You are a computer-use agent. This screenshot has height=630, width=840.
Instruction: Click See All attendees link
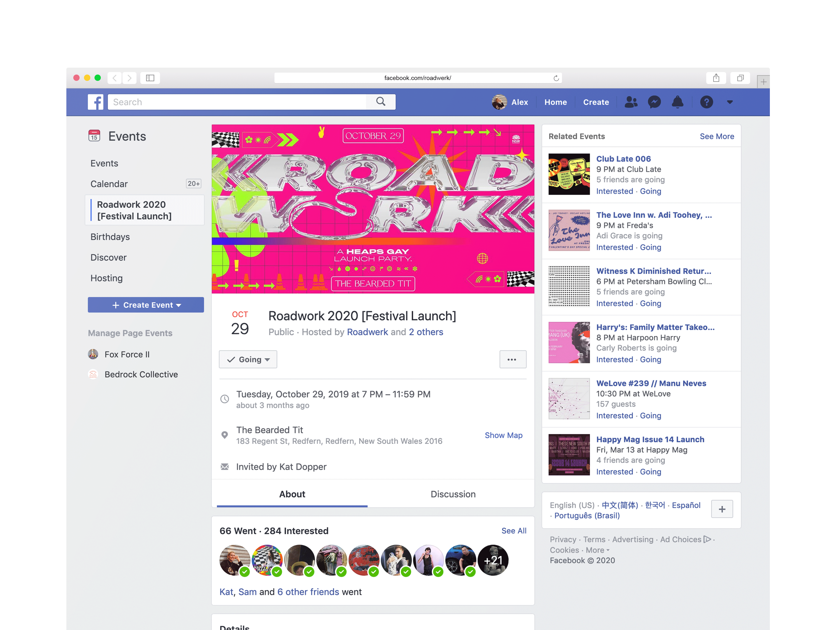514,530
